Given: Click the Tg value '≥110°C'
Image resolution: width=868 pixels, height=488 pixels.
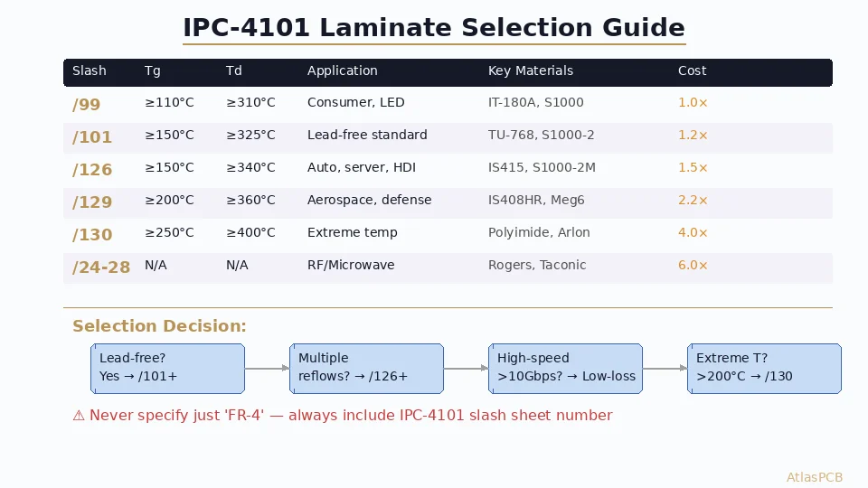Looking at the screenshot, I should pos(169,102).
